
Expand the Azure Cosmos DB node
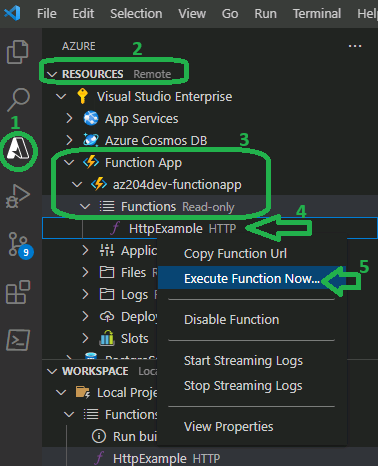(69, 140)
